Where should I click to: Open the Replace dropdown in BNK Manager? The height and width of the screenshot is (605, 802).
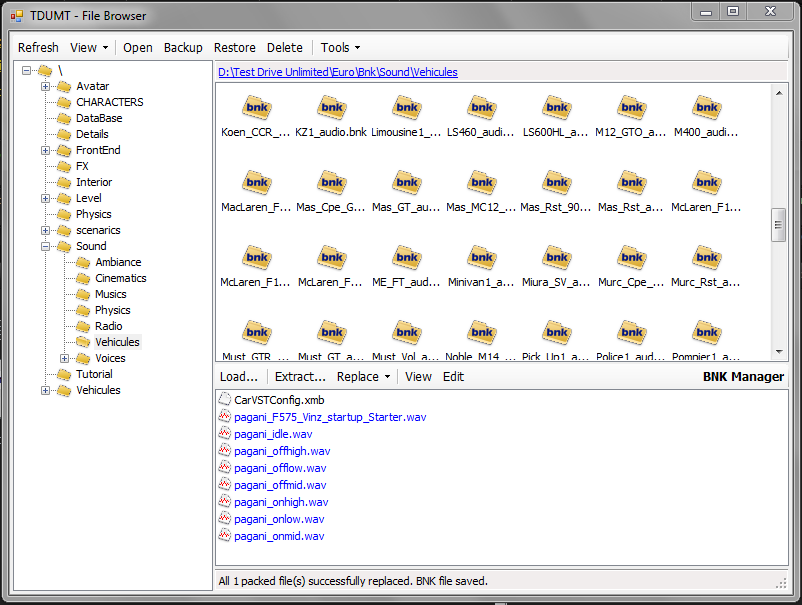[x=364, y=377]
